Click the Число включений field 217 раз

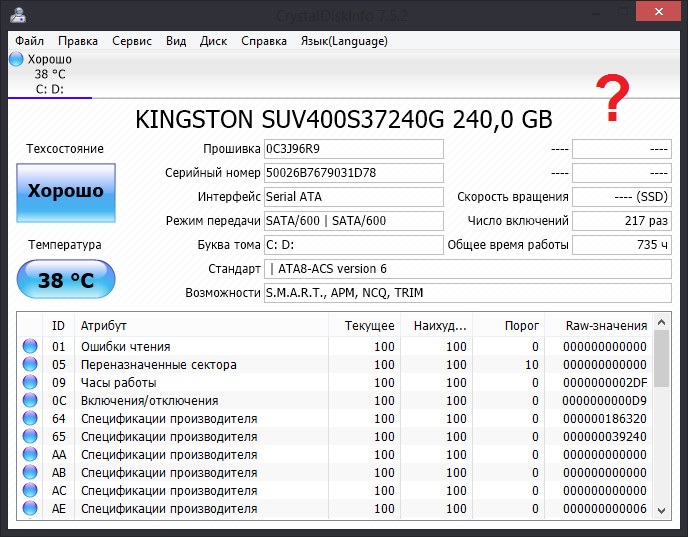click(x=622, y=221)
